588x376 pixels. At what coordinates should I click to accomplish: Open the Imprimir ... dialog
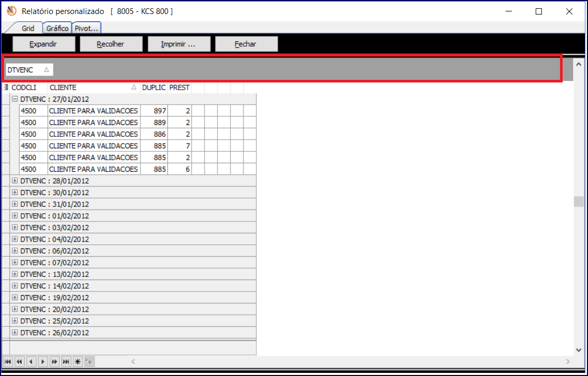[x=179, y=44]
